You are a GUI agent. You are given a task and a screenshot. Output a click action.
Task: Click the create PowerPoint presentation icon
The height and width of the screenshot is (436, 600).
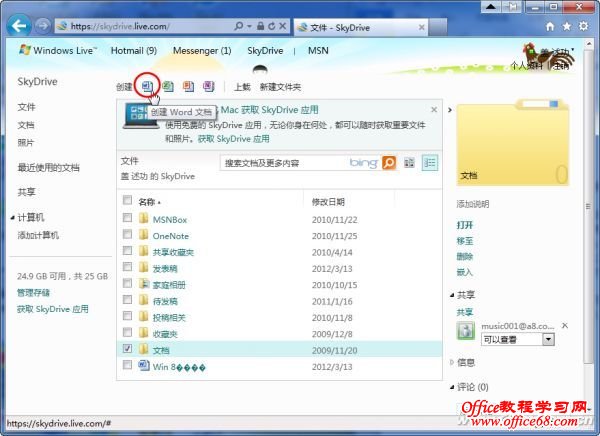188,87
